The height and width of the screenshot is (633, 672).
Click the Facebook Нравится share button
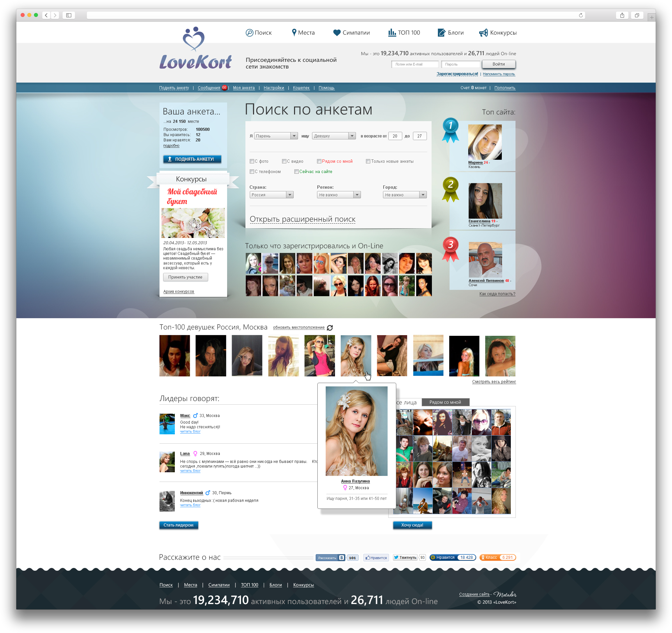click(376, 558)
